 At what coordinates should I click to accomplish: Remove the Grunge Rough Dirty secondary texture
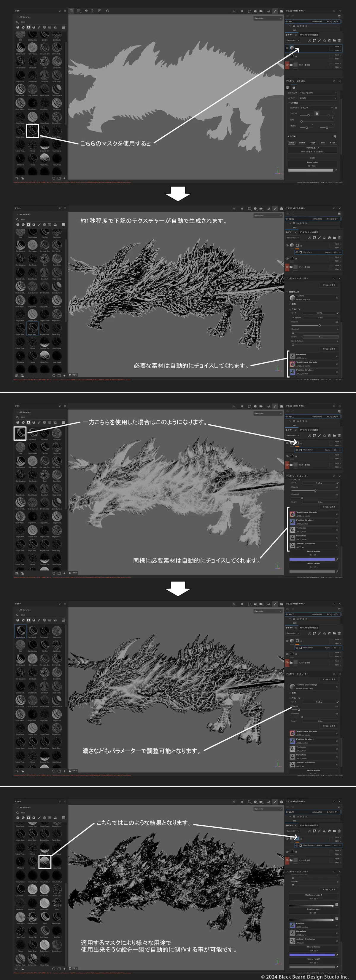[337, 687]
